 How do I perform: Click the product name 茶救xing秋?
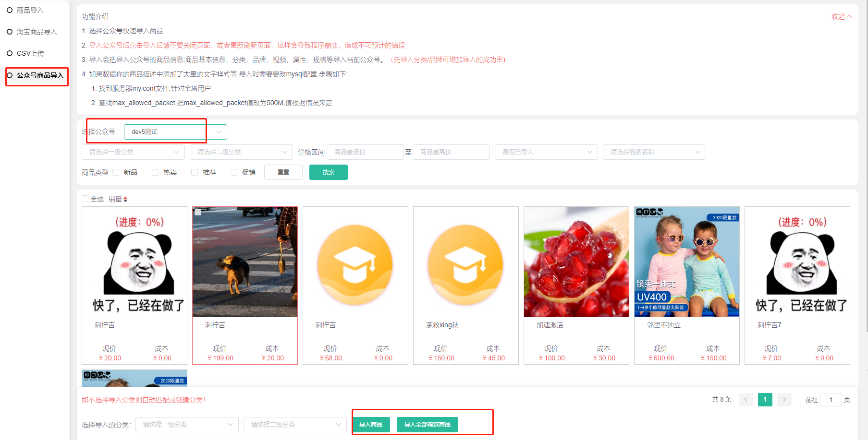pos(442,325)
